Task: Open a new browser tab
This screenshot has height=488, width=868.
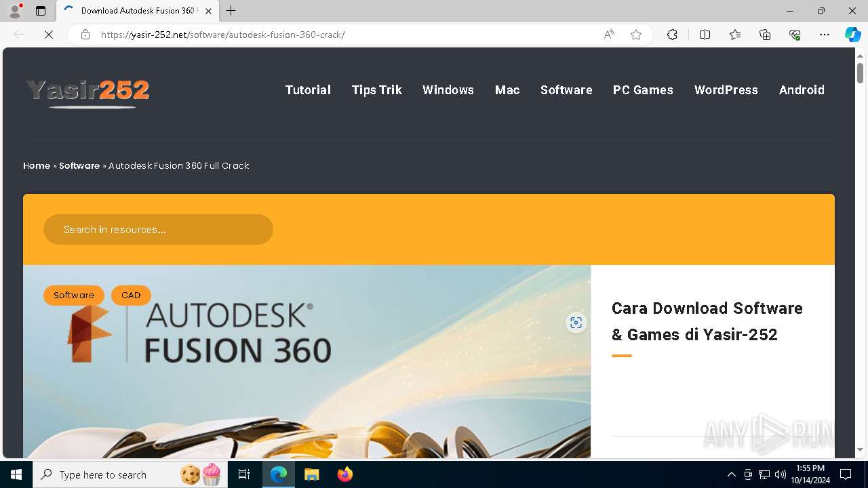Action: pos(231,11)
